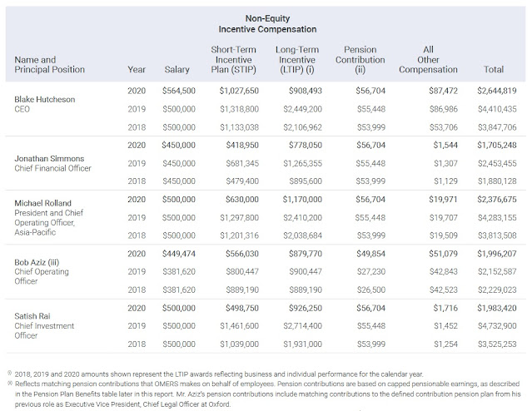Click Satish Rai's name
532x411 pixels.
tap(32, 316)
